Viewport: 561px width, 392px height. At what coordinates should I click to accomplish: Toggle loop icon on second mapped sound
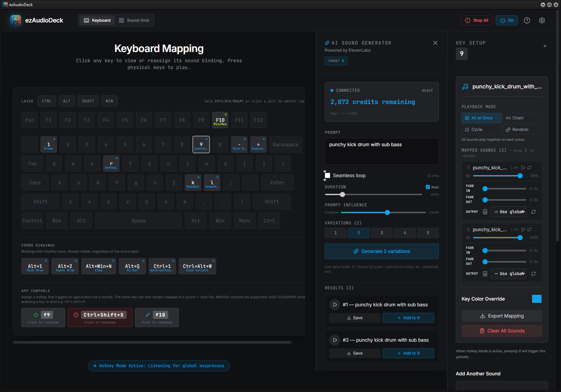coord(529,229)
